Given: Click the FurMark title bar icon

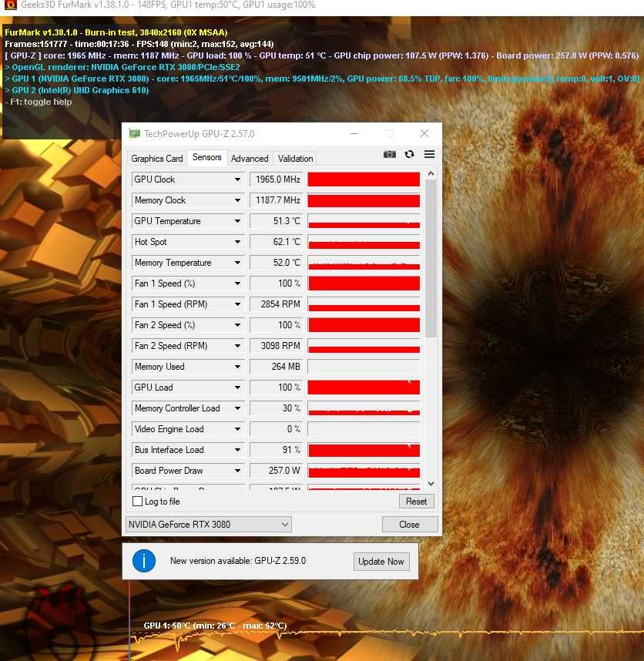Looking at the screenshot, I should pos(10,5).
